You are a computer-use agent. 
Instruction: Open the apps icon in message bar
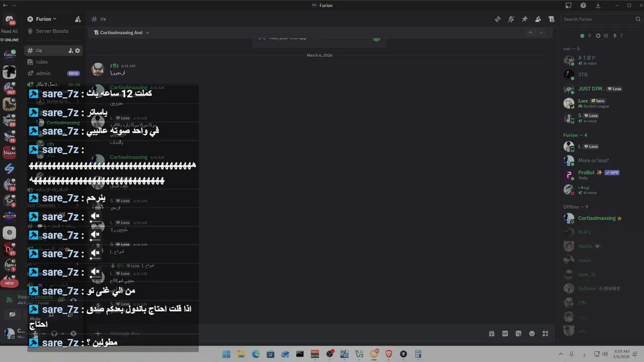[x=545, y=333]
